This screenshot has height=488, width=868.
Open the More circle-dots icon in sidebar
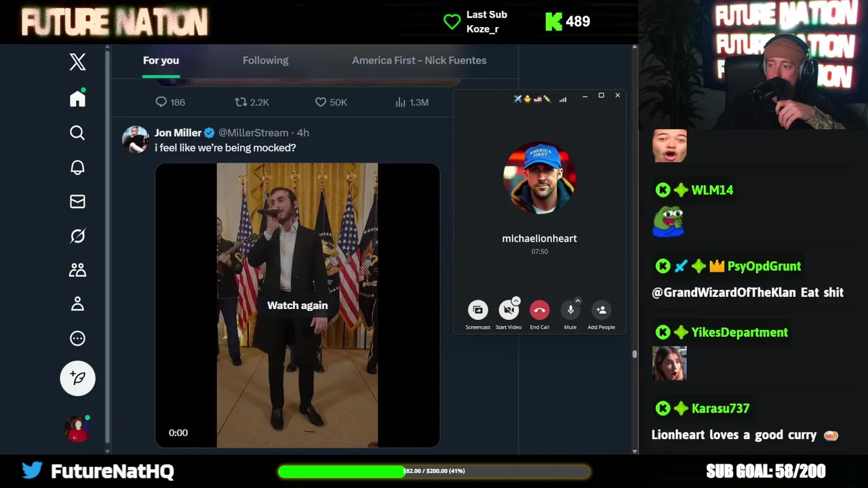(77, 338)
